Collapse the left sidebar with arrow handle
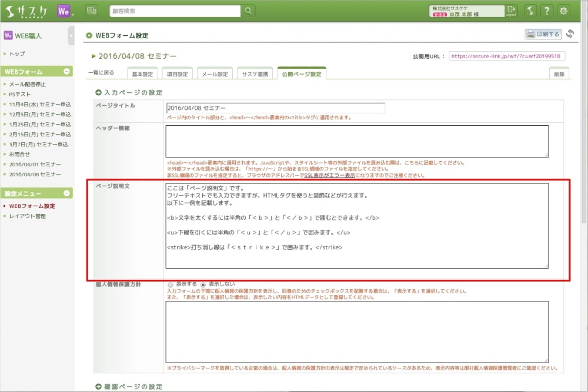Viewport: 588px width, 392px height. [x=71, y=35]
